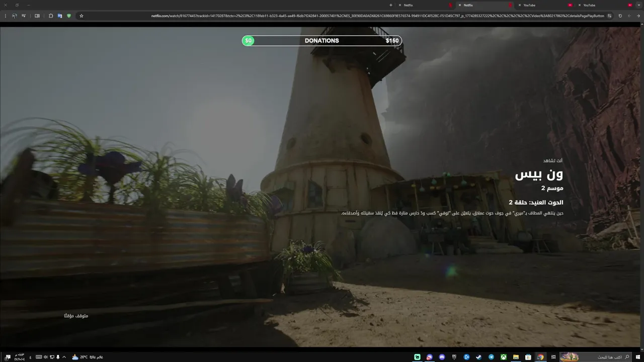This screenshot has width=644, height=362.
Task: Click the 'أنت تشاهد' label
Action: 552,160
